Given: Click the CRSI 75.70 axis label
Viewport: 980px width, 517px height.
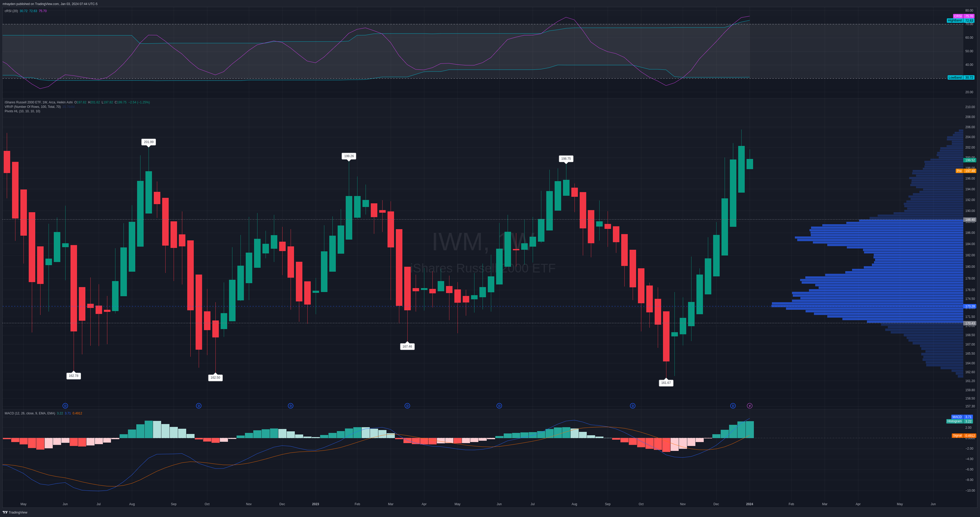Looking at the screenshot, I should pyautogui.click(x=964, y=16).
